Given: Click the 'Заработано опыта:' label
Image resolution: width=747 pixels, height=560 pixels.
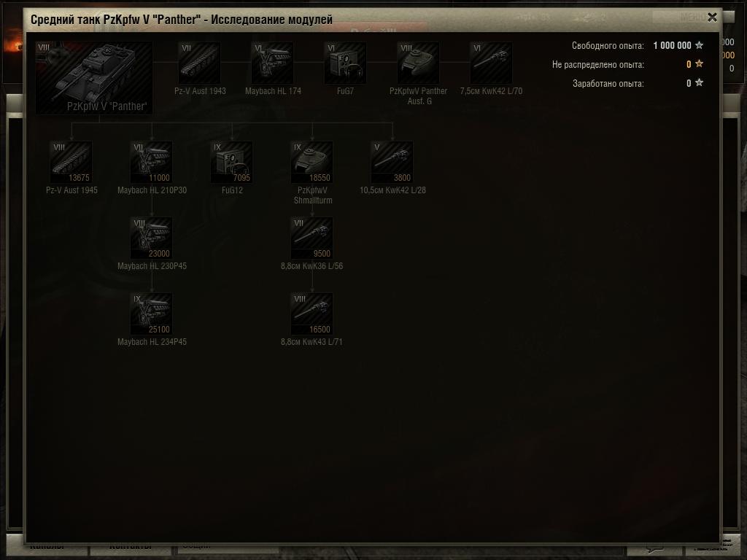Looking at the screenshot, I should (608, 83).
